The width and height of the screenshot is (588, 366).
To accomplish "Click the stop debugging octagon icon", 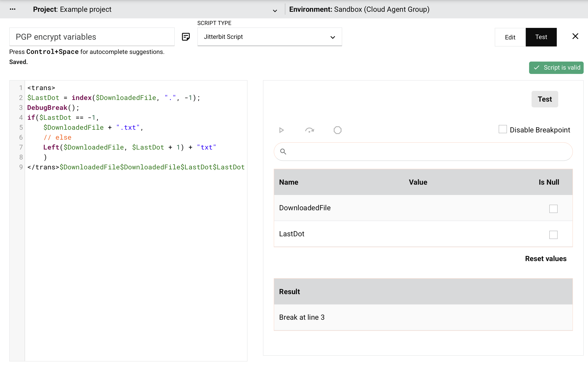I will (337, 130).
